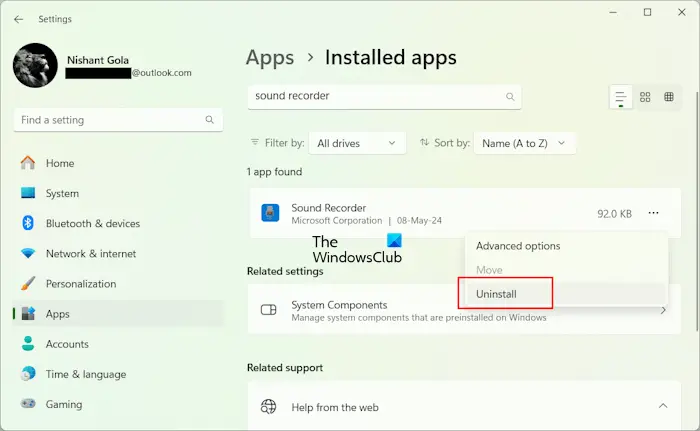The image size is (700, 431).
Task: Click the Sound Recorder app icon
Action: point(270,213)
